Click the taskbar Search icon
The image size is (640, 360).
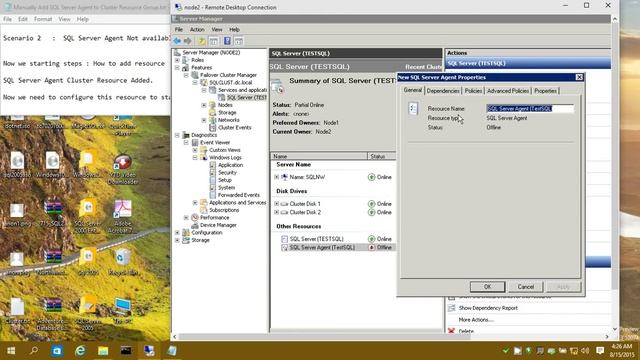34,351
